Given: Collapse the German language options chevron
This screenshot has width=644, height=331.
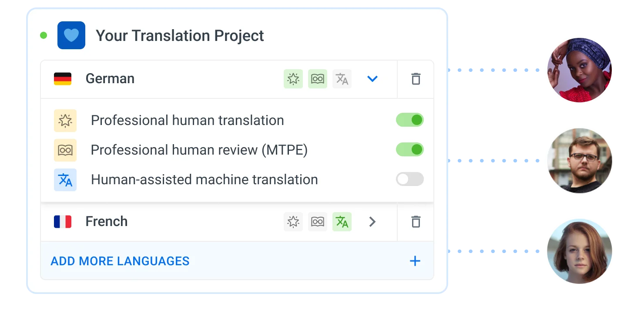Looking at the screenshot, I should pyautogui.click(x=372, y=79).
